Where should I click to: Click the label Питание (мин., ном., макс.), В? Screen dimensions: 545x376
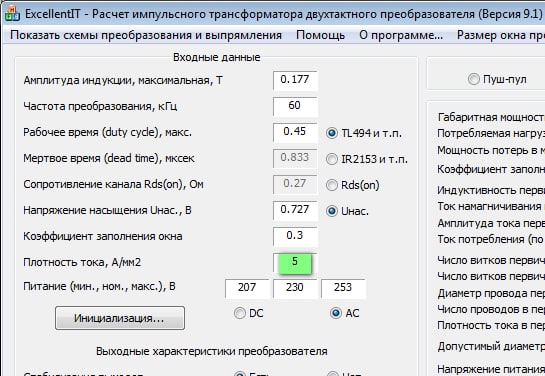tap(99, 286)
